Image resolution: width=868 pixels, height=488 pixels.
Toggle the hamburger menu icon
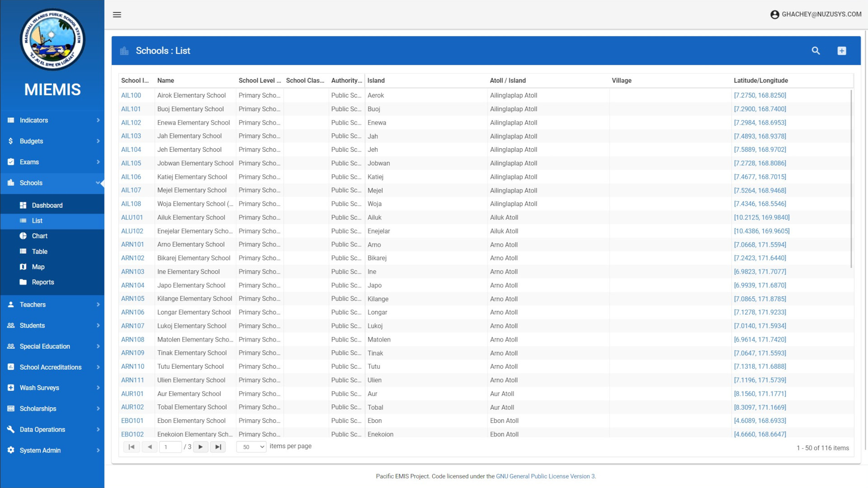coord(117,14)
